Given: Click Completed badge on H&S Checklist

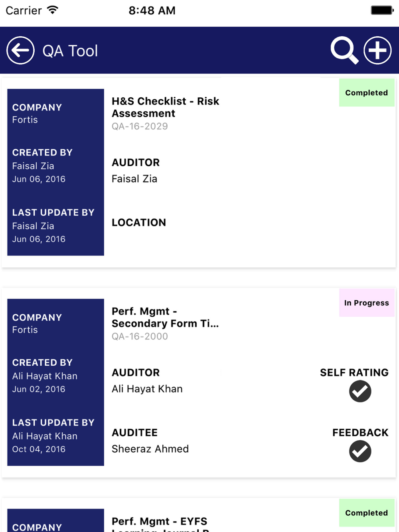Looking at the screenshot, I should pos(366,93).
